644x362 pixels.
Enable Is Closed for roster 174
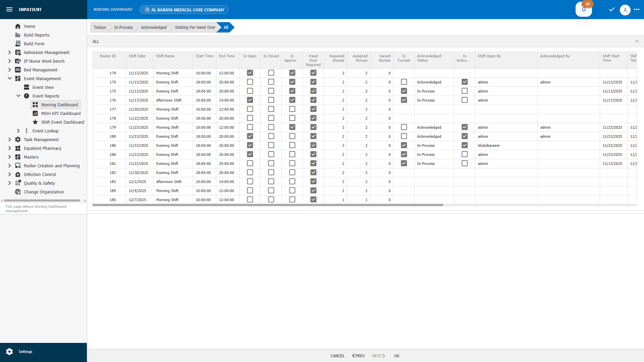tap(271, 73)
